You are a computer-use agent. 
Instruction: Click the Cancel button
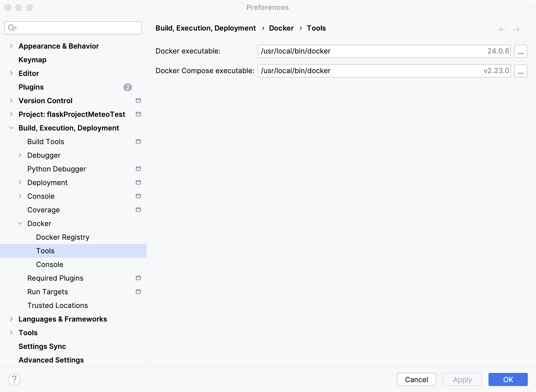[x=416, y=379]
